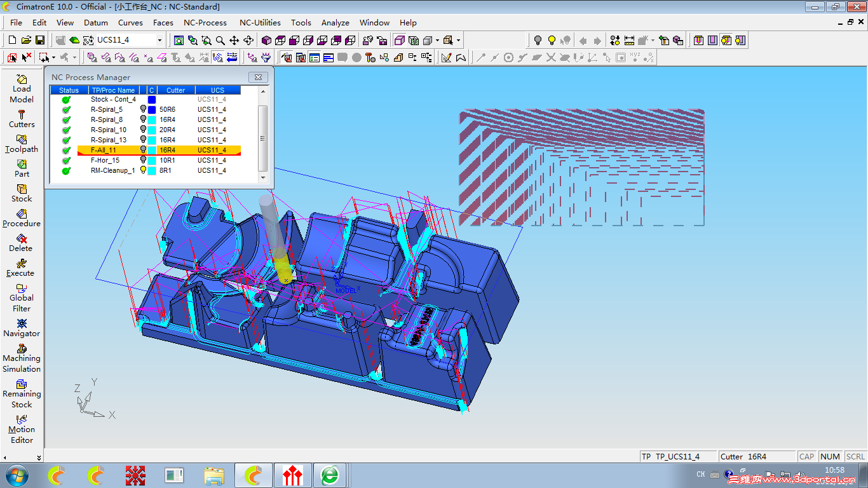Start Machining Simulation from sidebar
Viewport: 868px width, 488px height.
pos(22,358)
